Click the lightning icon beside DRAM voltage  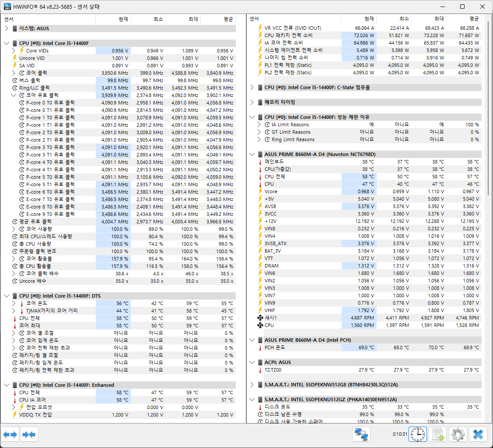pos(260,266)
